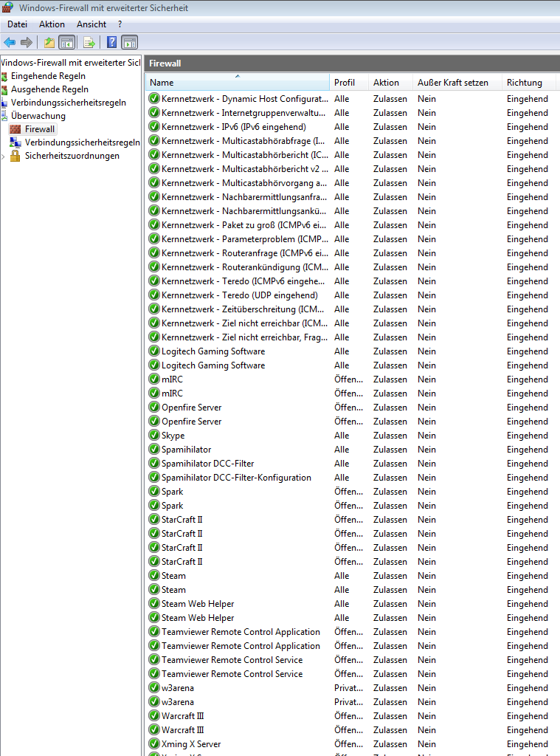Click the Sicherheitszuordnungen padlock icon
Viewport: 560px width, 756px height.
coord(15,156)
